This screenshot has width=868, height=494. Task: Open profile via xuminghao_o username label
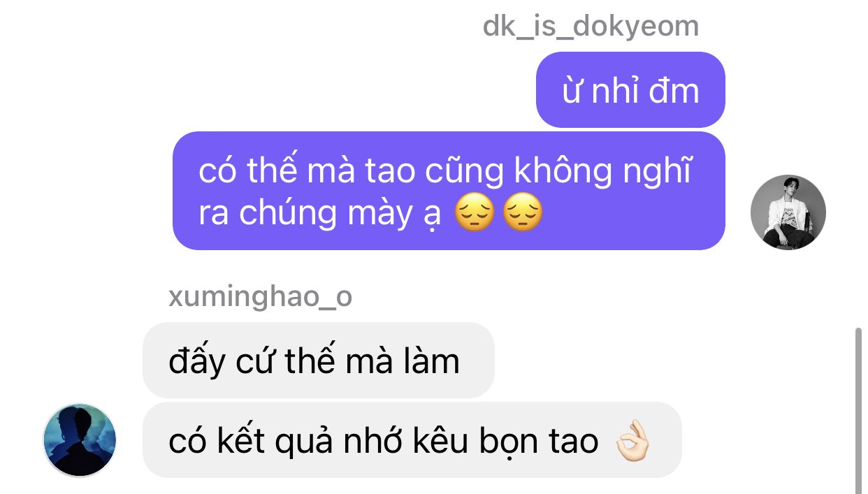tap(260, 297)
